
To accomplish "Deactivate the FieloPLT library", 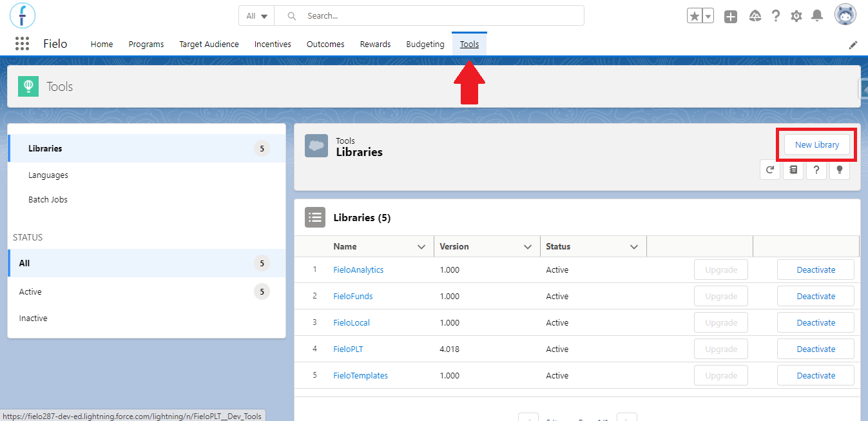I will (816, 349).
